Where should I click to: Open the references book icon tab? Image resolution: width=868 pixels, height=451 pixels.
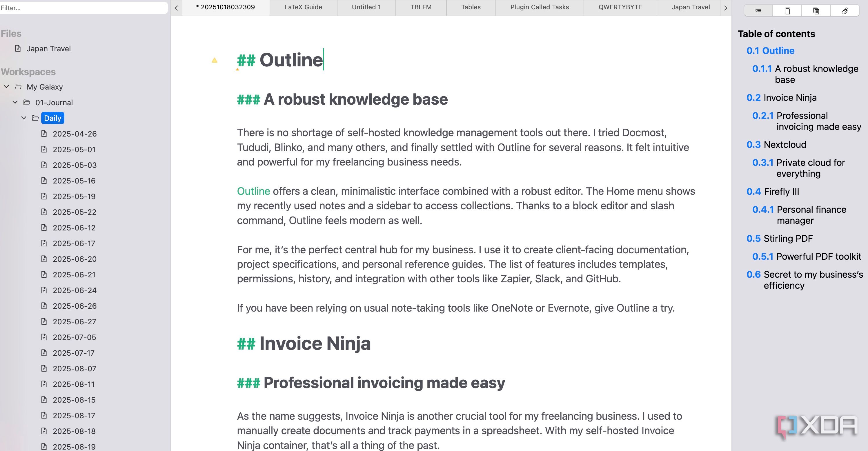[x=787, y=11]
